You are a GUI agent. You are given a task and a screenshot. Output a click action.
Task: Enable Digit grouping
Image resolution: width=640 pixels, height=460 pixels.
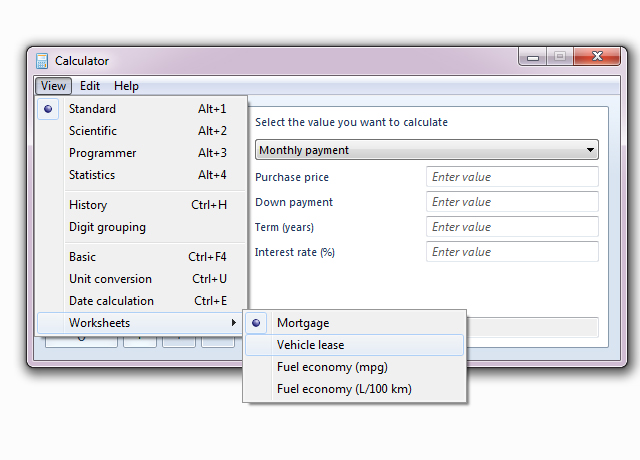tap(107, 227)
